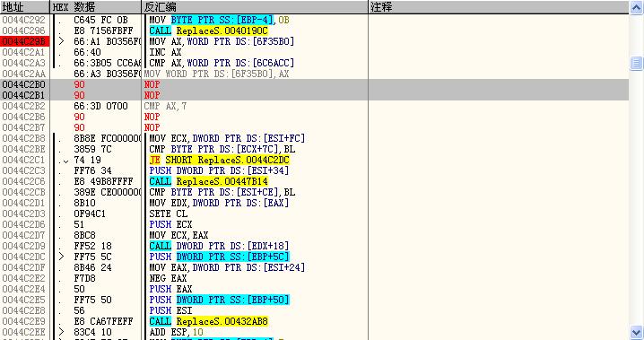644x340 pixels.
Task: Select address 0044C2BE
Action: click(x=24, y=149)
